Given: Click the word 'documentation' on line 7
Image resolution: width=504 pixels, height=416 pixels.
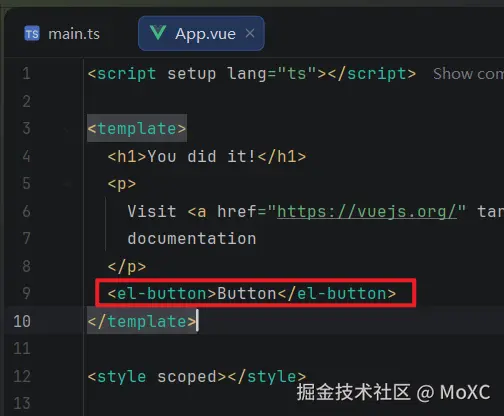Looking at the screenshot, I should [x=192, y=239].
